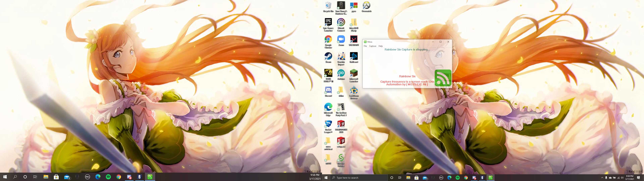Screen dimensions: 644x181
Task: Open the Wi-Fi network tray icon
Action: [x=619, y=178]
